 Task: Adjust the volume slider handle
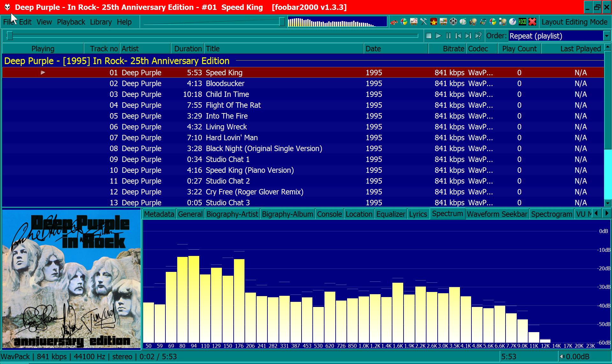click(x=282, y=22)
